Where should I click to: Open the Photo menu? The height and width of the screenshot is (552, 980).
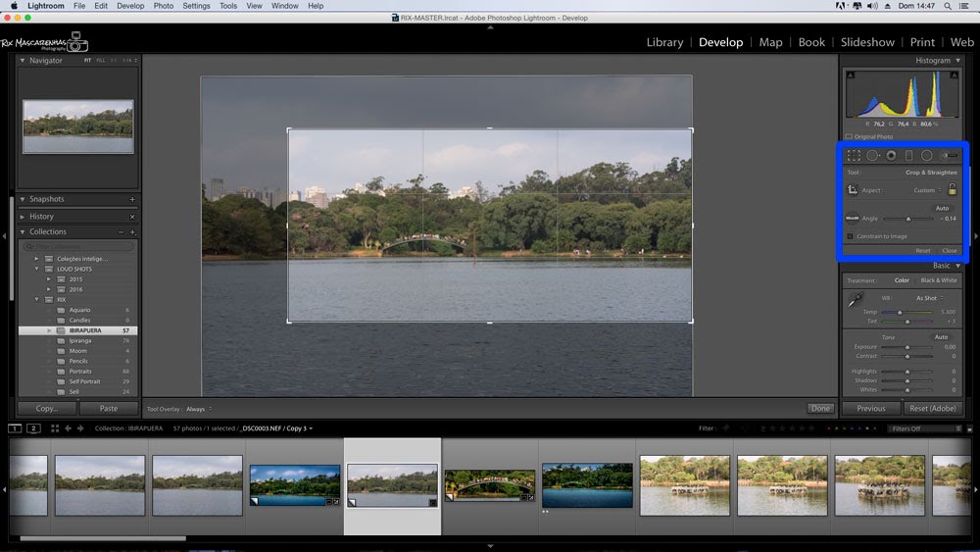[164, 6]
